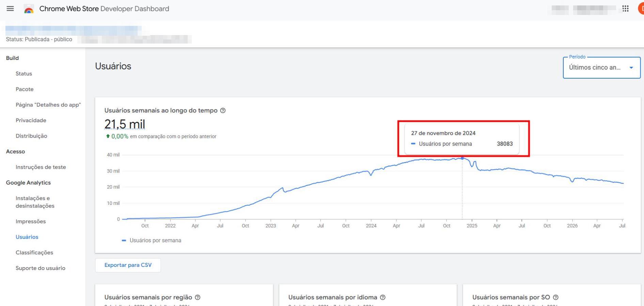Click the Período dropdown arrow
Image resolution: width=644 pixels, height=306 pixels.
coord(631,68)
